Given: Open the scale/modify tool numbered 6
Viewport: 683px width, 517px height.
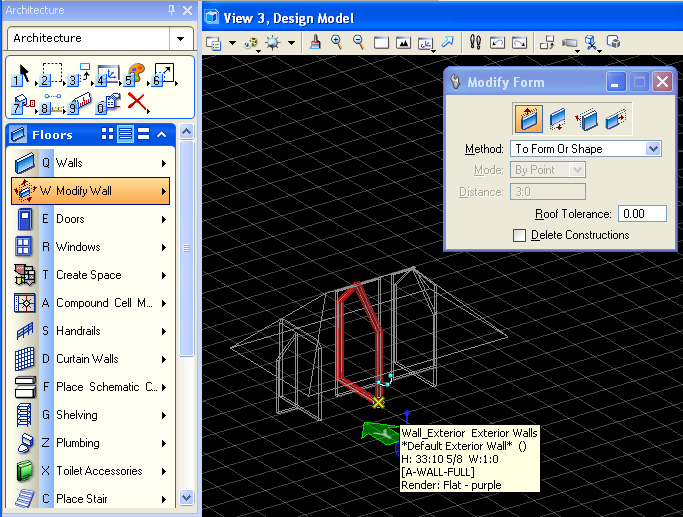Looking at the screenshot, I should [163, 74].
